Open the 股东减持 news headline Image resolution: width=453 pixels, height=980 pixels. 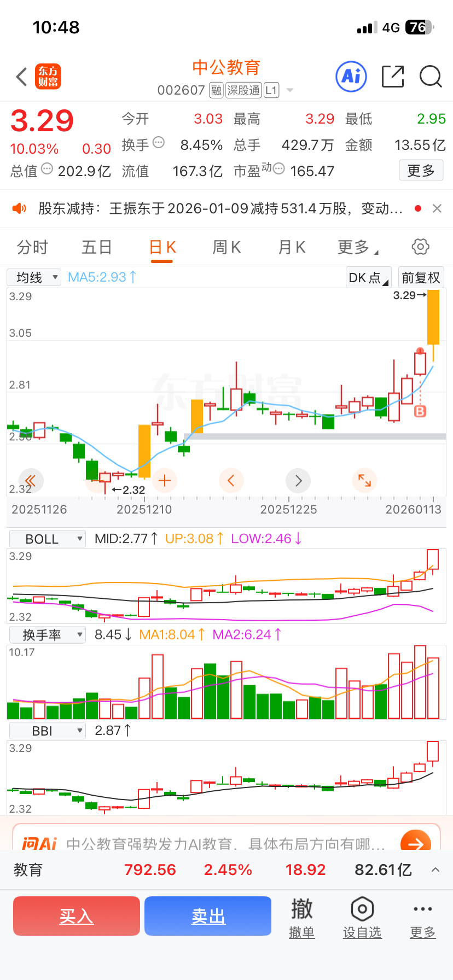(220, 208)
